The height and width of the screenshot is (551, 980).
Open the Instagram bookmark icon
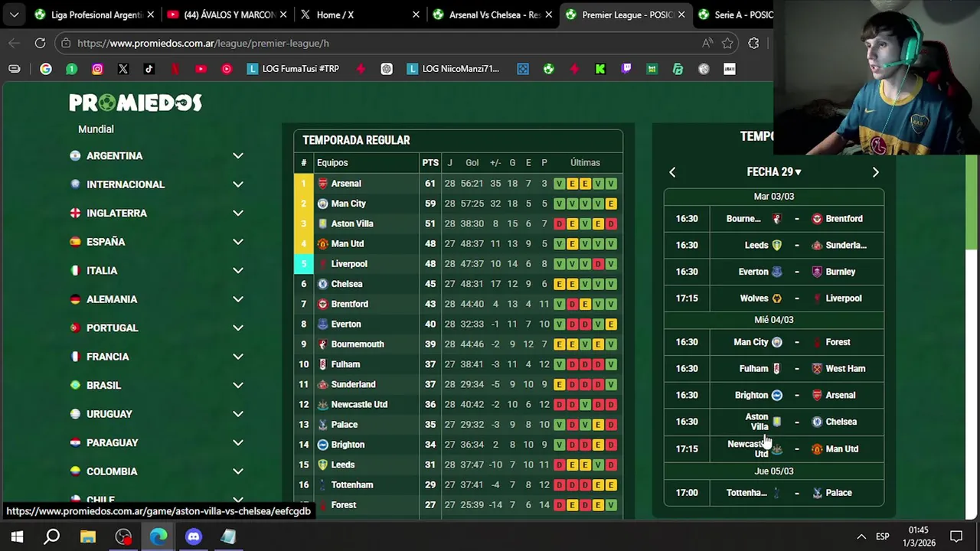pos(97,69)
